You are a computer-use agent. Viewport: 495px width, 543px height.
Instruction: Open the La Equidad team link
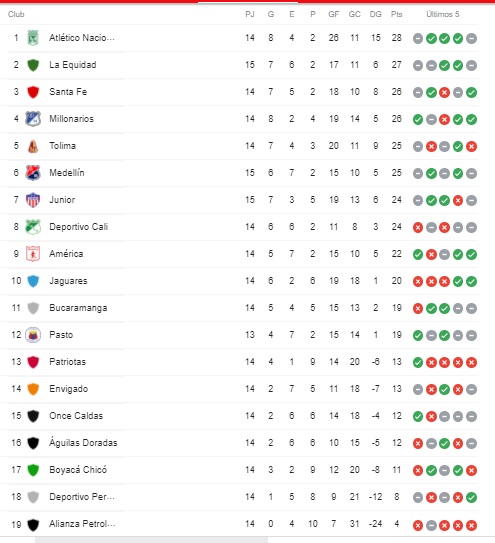(x=73, y=65)
